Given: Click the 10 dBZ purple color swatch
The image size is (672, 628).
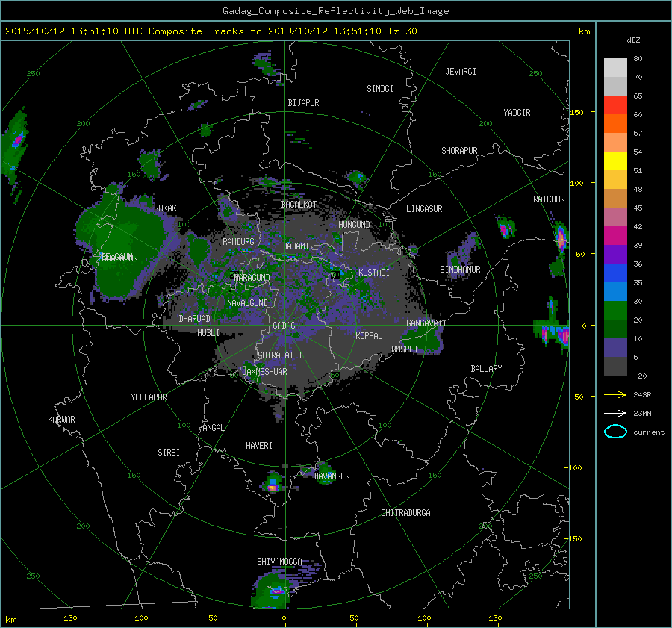Looking at the screenshot, I should pyautogui.click(x=615, y=348).
